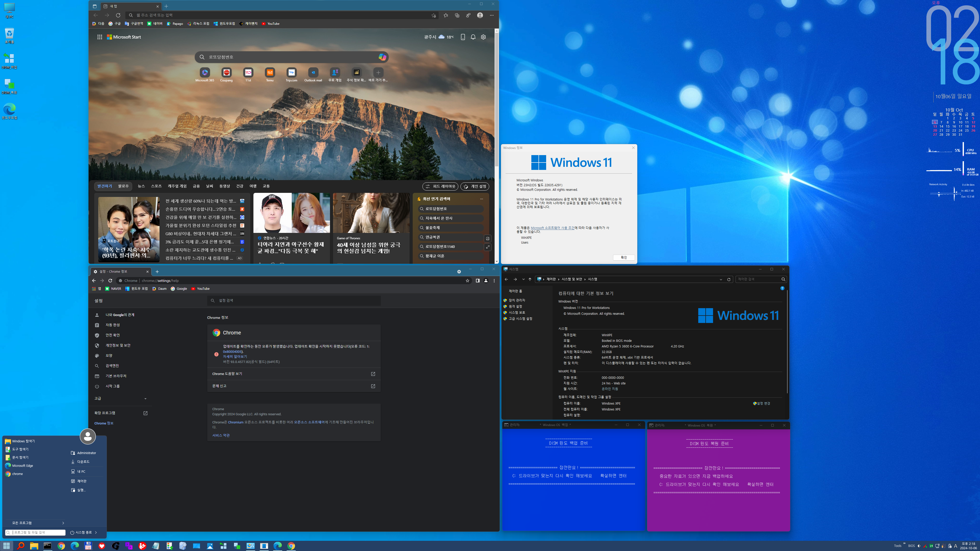
Task: Open Edge collections icon
Action: [x=457, y=15]
